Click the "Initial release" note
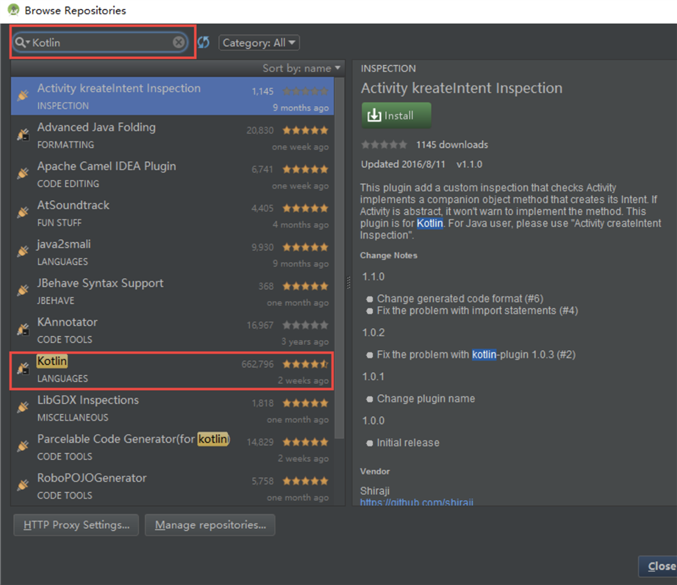The image size is (677, 585). [408, 443]
